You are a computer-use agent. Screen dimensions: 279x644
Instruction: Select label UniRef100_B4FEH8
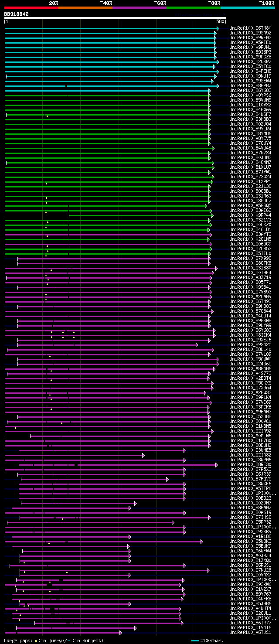pos(250,72)
